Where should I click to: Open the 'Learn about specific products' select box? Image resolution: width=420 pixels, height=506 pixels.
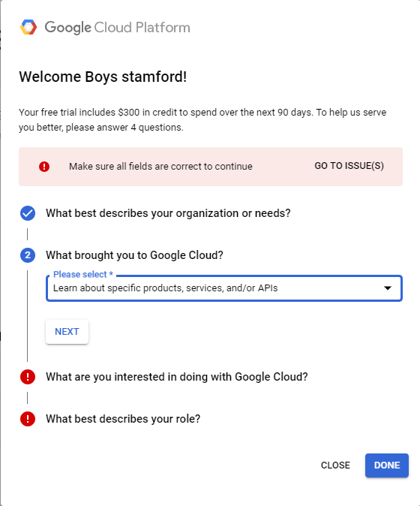click(x=224, y=288)
